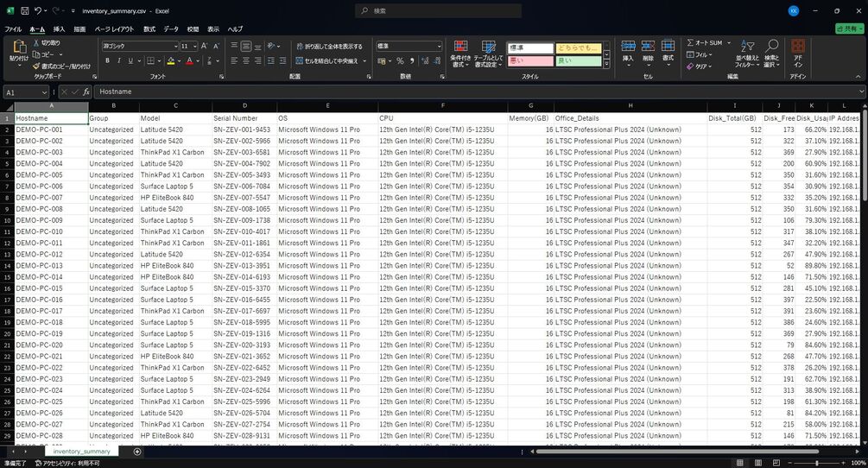The image size is (868, 468).
Task: Apply red font color A
Action: pyautogui.click(x=189, y=60)
